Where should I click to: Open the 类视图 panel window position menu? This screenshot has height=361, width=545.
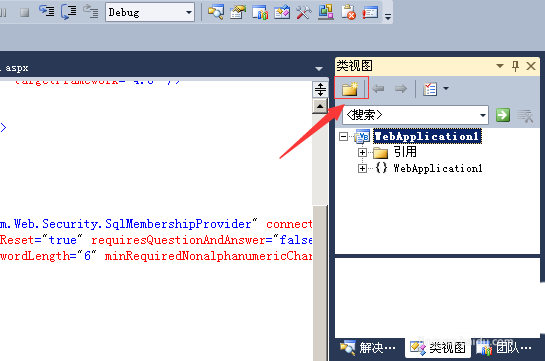[x=500, y=66]
